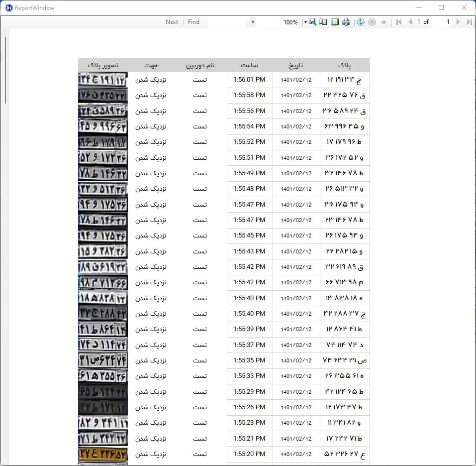
Task: Click the Stop rendering icon
Action: (372, 22)
